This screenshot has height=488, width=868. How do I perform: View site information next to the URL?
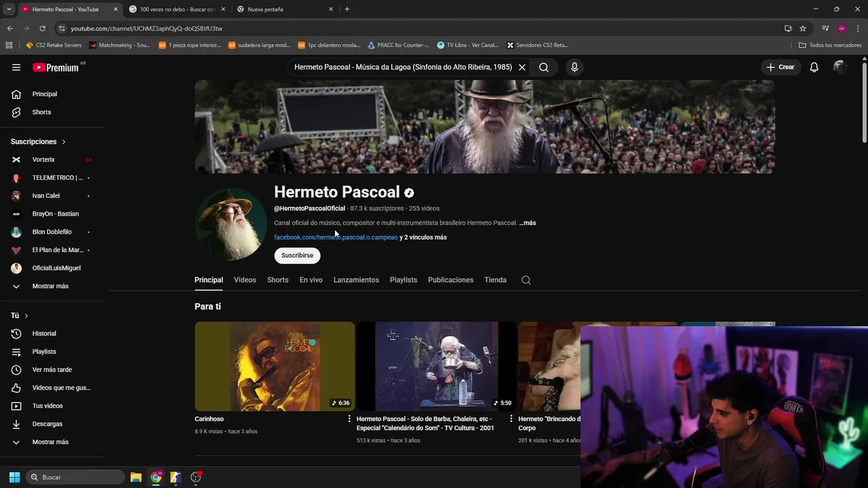[62, 28]
